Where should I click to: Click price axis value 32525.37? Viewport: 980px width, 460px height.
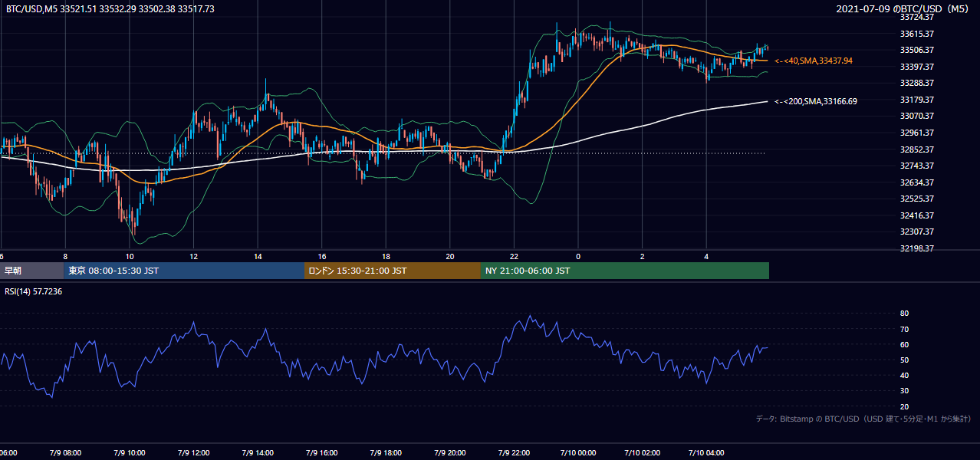pyautogui.click(x=916, y=199)
